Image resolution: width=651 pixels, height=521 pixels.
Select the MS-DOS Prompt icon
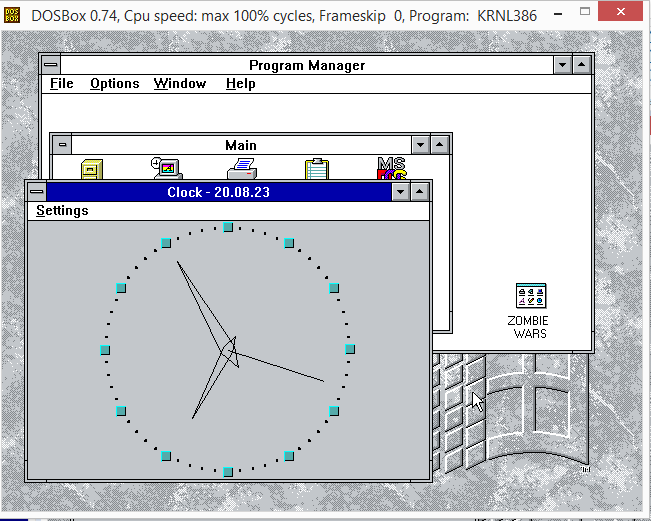(x=391, y=168)
